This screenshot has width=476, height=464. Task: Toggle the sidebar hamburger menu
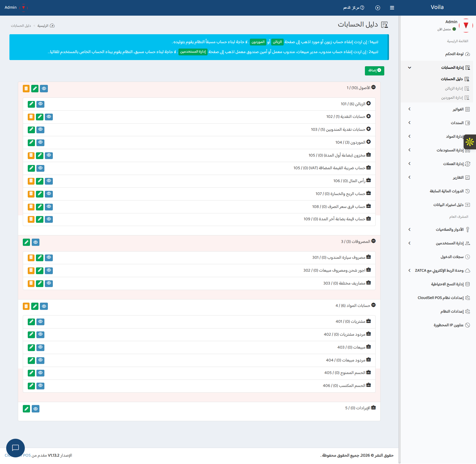[x=392, y=8]
